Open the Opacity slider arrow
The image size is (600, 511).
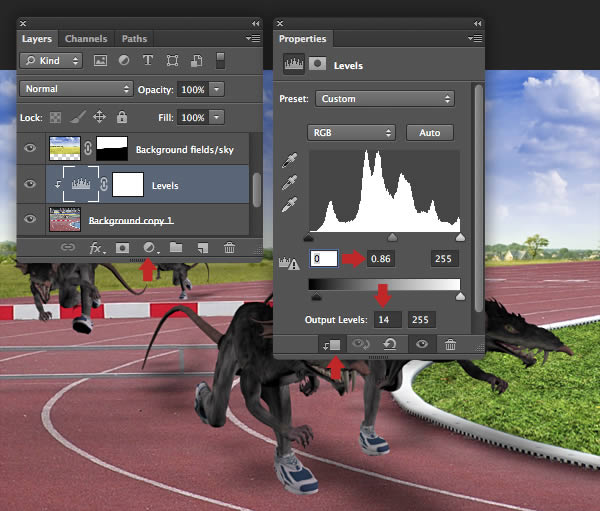coord(217,89)
